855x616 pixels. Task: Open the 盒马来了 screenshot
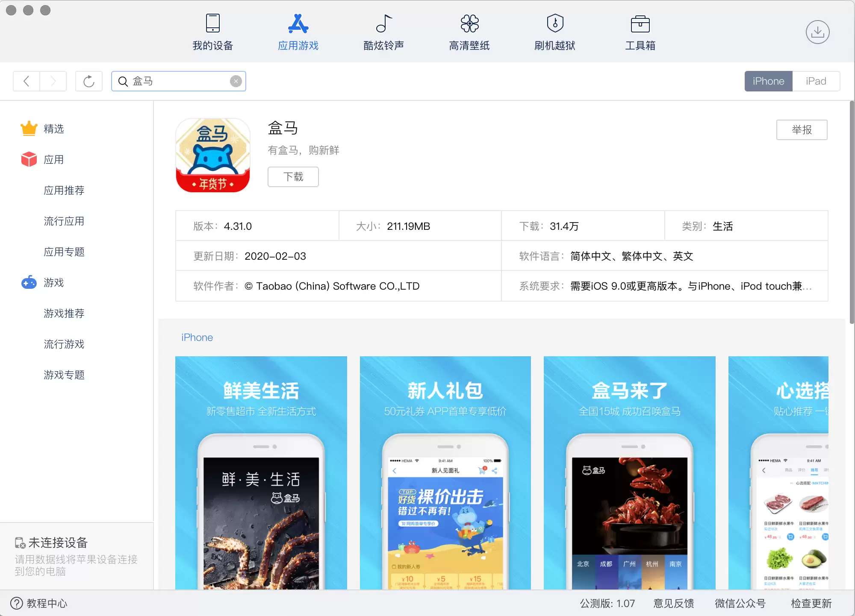[x=629, y=473]
